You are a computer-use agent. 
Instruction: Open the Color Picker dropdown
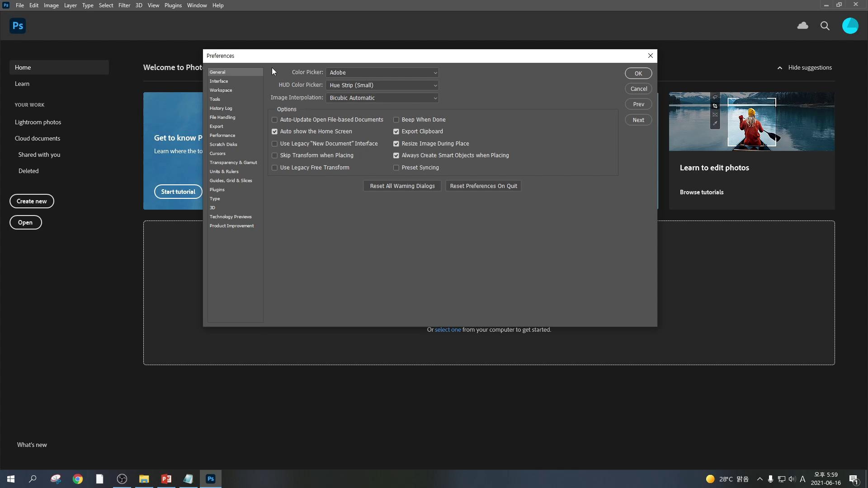tap(382, 73)
